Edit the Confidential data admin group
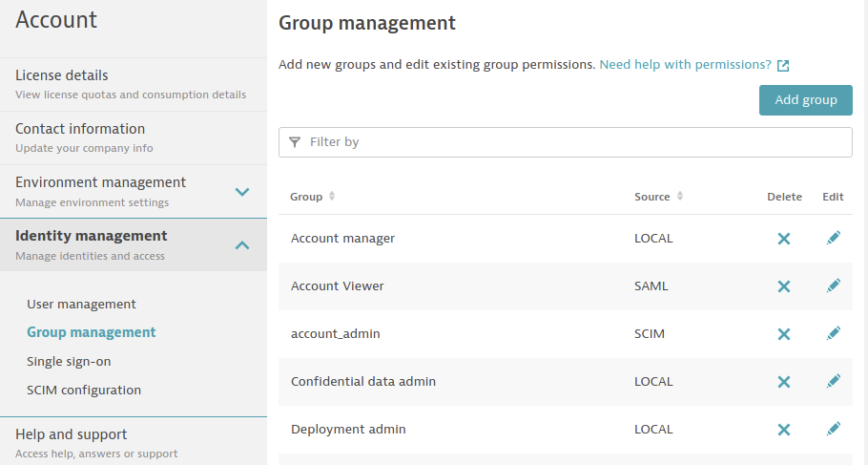 [x=833, y=381]
